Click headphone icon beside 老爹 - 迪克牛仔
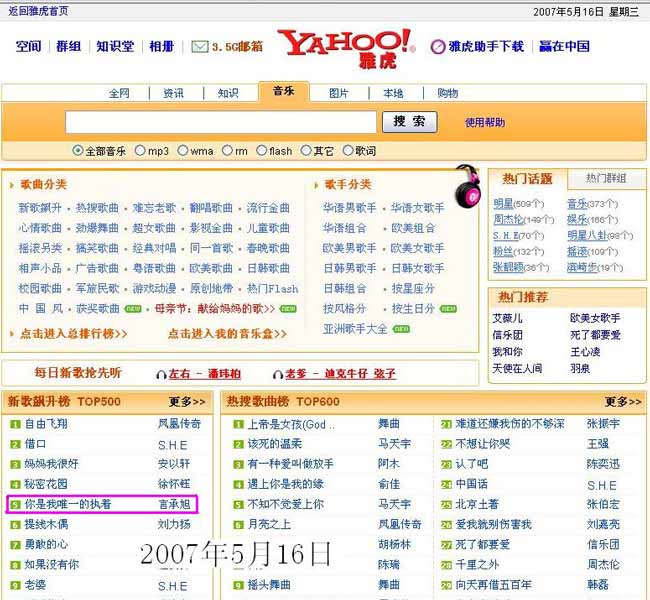 tap(278, 375)
